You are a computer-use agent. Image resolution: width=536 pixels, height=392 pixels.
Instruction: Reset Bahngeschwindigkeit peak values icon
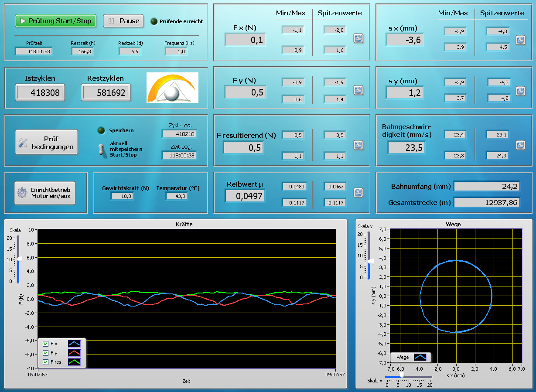pos(520,145)
